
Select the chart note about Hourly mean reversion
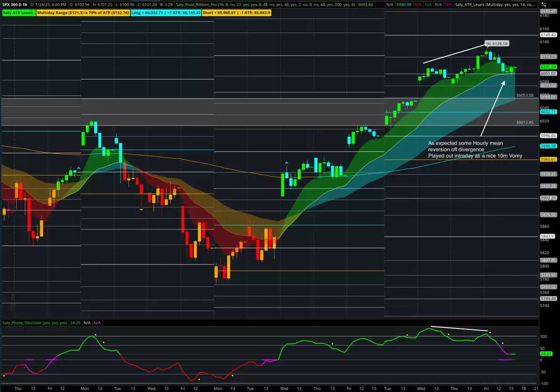(475, 150)
